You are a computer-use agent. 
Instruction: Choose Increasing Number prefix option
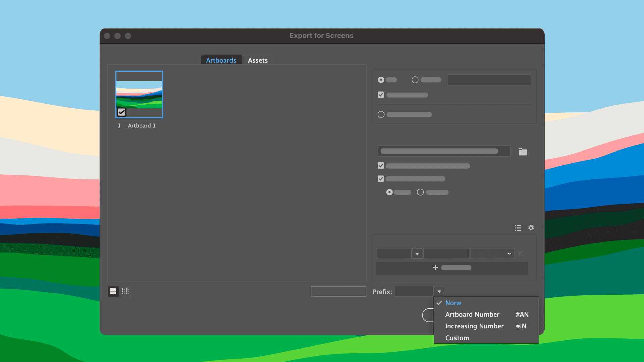click(x=474, y=326)
